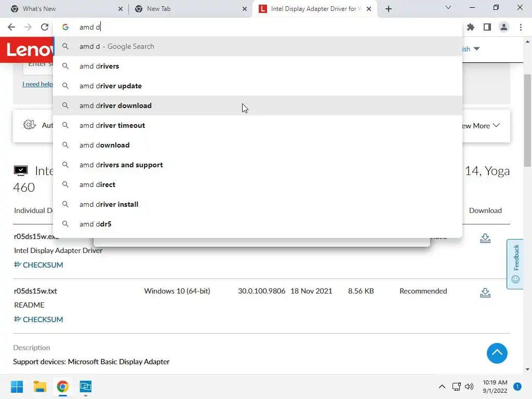This screenshot has height=399, width=532.
Task: Click the 'Intel Display Adapter Driver' description text
Action: click(x=58, y=250)
